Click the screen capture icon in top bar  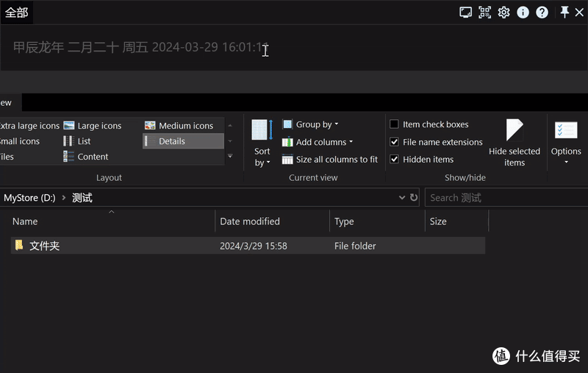click(x=465, y=13)
